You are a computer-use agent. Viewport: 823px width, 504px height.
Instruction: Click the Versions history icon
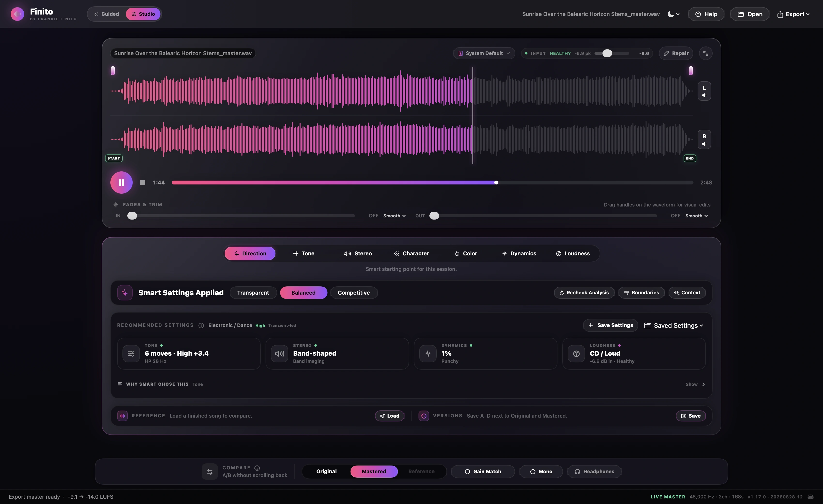point(424,416)
